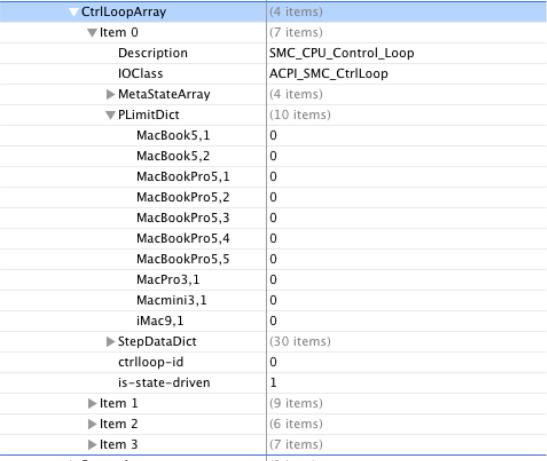Click the value 0 for MacBookPro5,1

tap(273, 177)
